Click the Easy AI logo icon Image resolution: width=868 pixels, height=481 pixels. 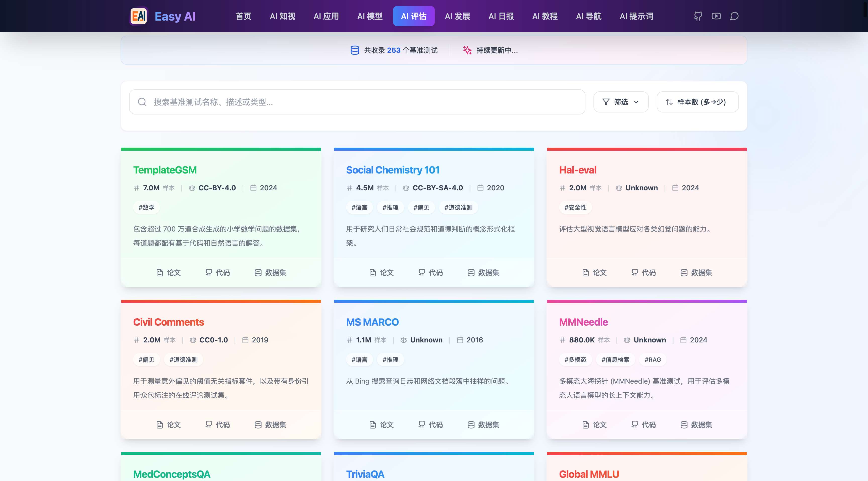(138, 16)
